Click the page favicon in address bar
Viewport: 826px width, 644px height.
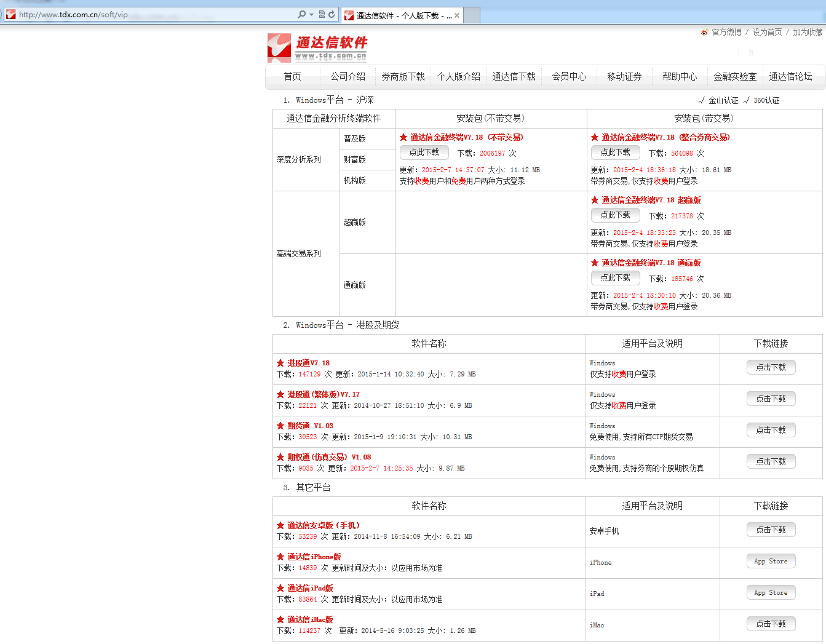point(10,14)
